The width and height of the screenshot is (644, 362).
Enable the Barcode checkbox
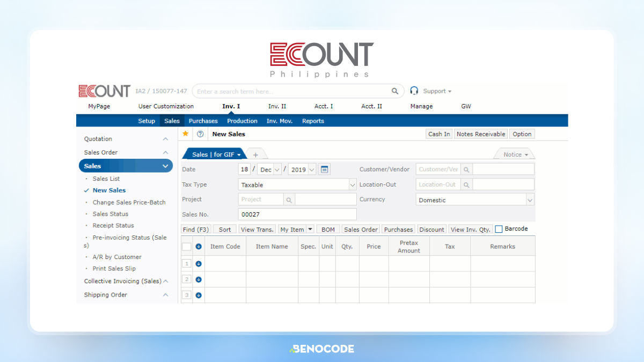point(499,229)
